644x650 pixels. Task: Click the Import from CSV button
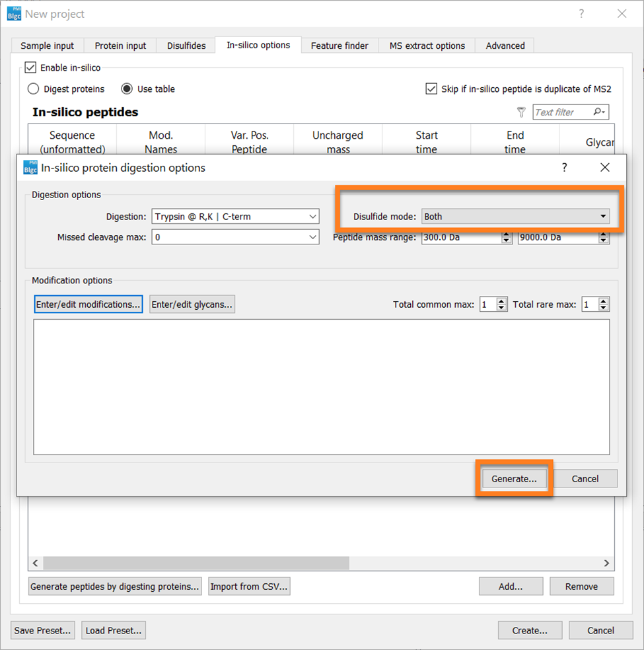249,586
